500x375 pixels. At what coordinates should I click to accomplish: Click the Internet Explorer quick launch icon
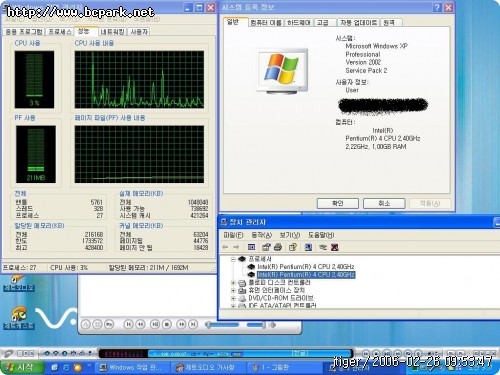point(66,367)
